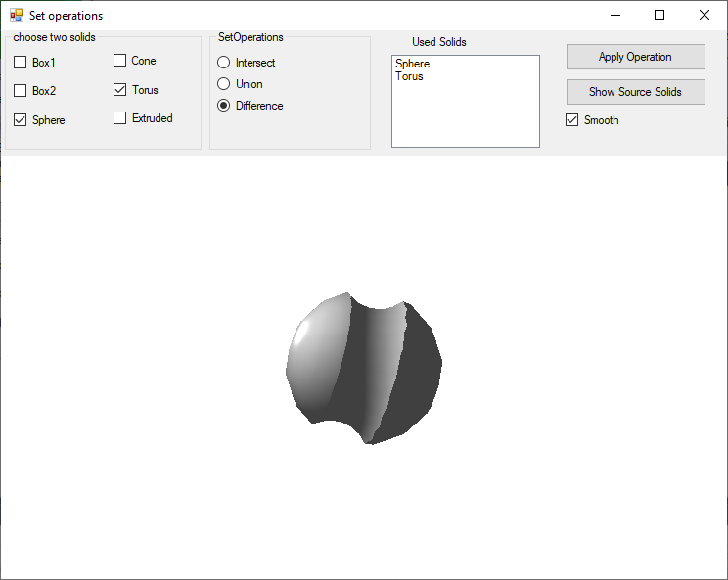Uncheck the Sphere solid checkbox
Image resolution: width=728 pixels, height=580 pixels.
click(20, 120)
